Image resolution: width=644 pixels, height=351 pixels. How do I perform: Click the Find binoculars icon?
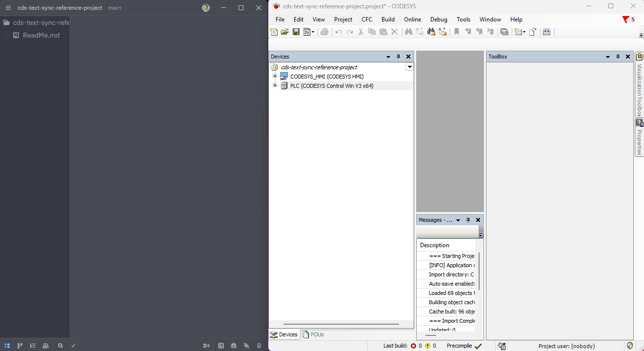pos(408,32)
